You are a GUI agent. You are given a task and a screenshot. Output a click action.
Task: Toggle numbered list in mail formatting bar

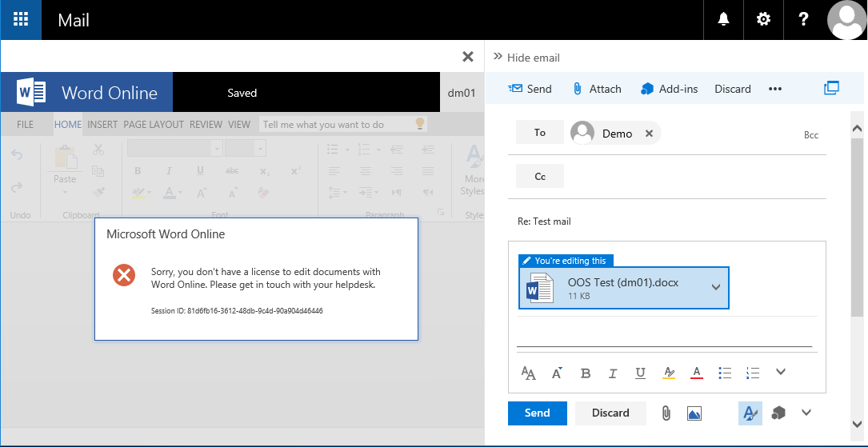753,373
